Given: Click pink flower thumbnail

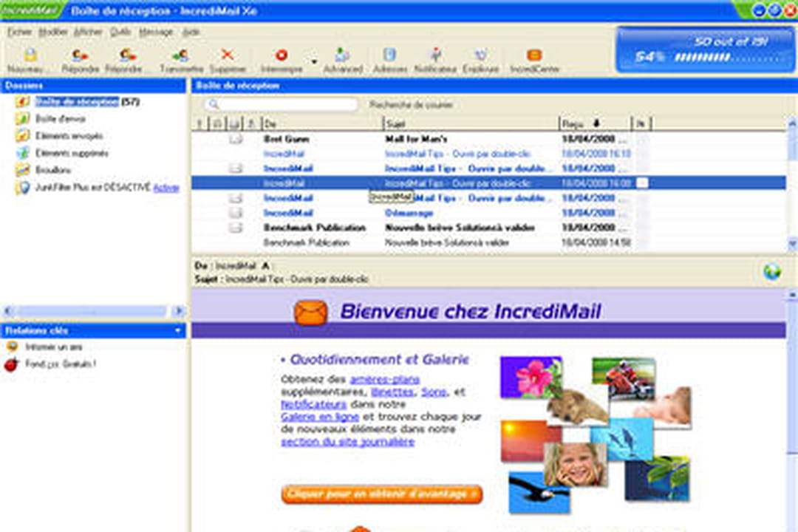Looking at the screenshot, I should pos(531,378).
